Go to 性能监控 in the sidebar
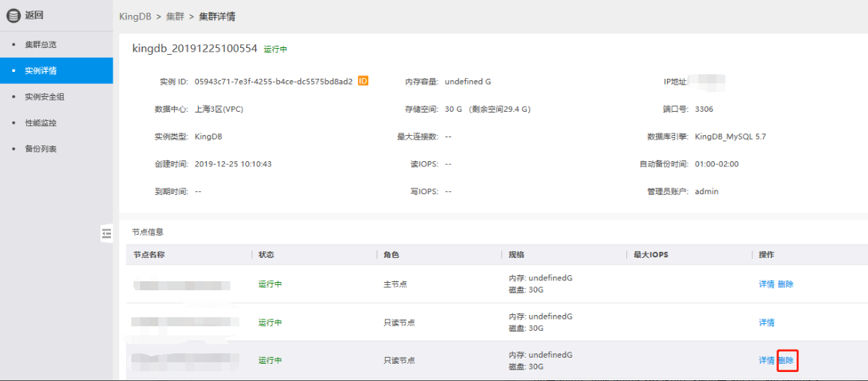 click(x=41, y=122)
